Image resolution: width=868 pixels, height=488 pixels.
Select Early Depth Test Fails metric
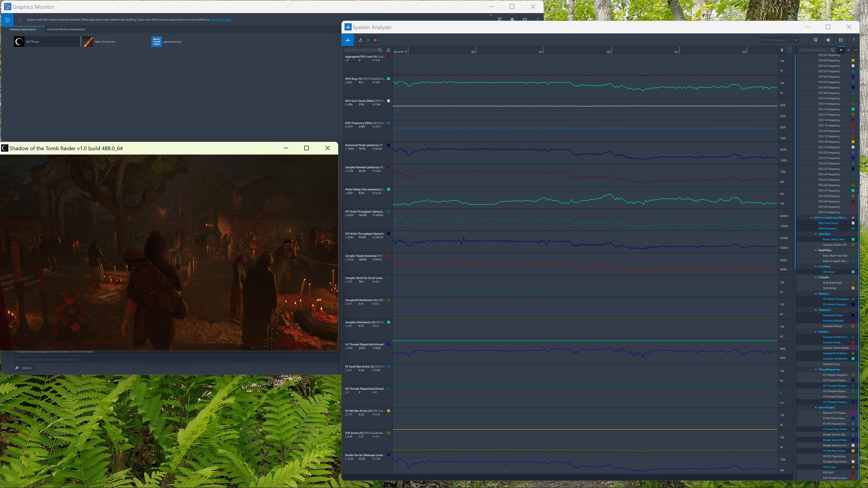835,256
